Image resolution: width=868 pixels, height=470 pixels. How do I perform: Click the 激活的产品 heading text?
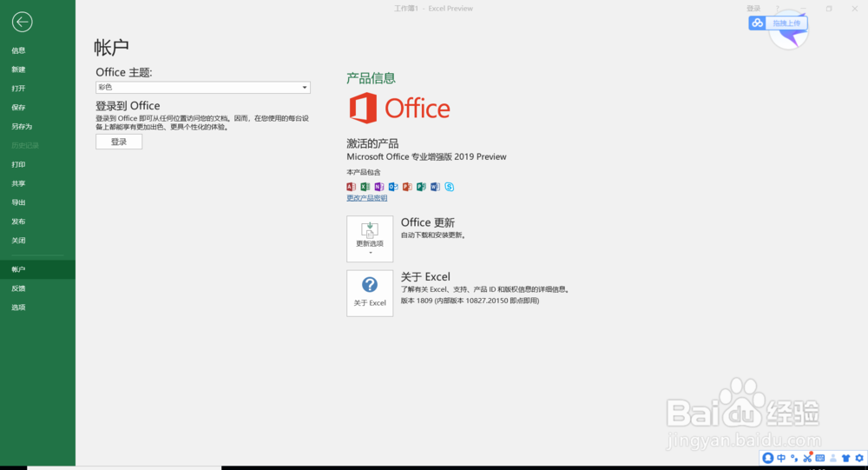click(x=372, y=143)
